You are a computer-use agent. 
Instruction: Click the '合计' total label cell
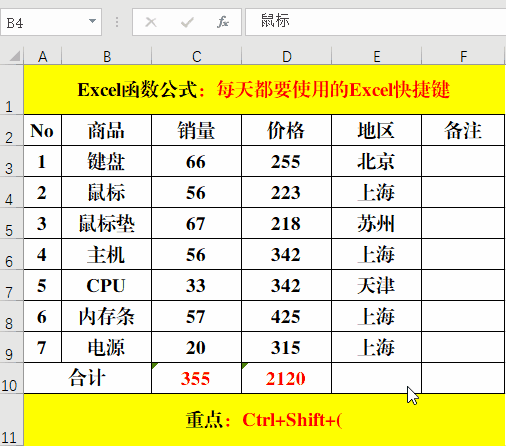coord(88,378)
